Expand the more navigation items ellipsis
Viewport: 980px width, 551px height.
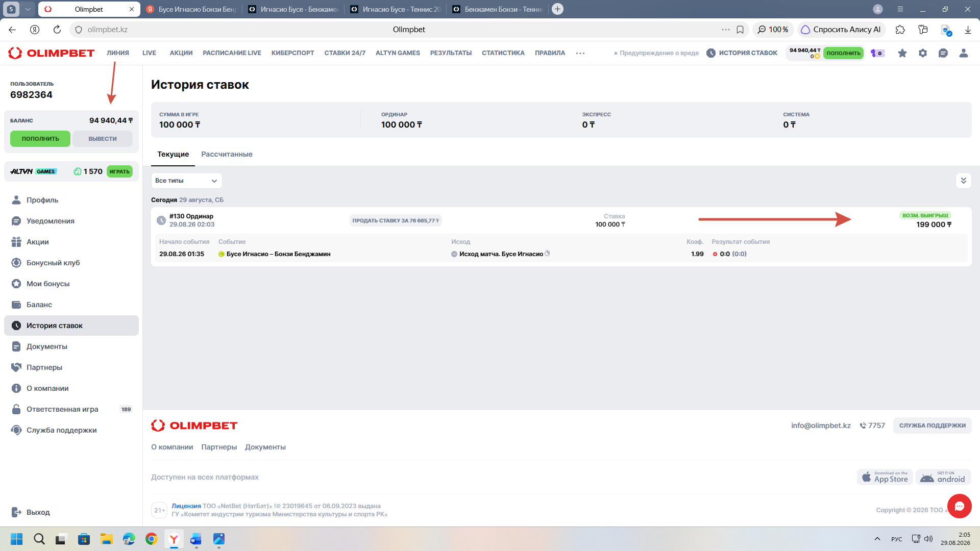coord(580,53)
